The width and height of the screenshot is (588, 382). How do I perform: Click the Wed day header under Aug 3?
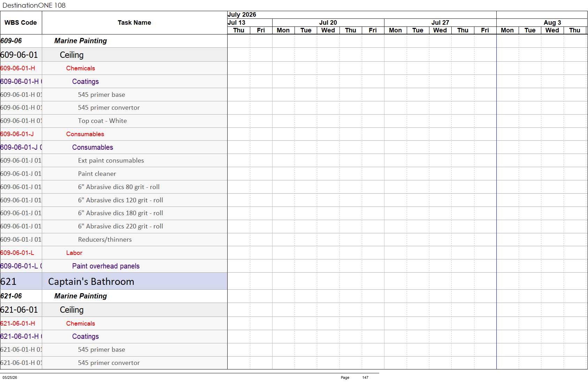pyautogui.click(x=552, y=30)
